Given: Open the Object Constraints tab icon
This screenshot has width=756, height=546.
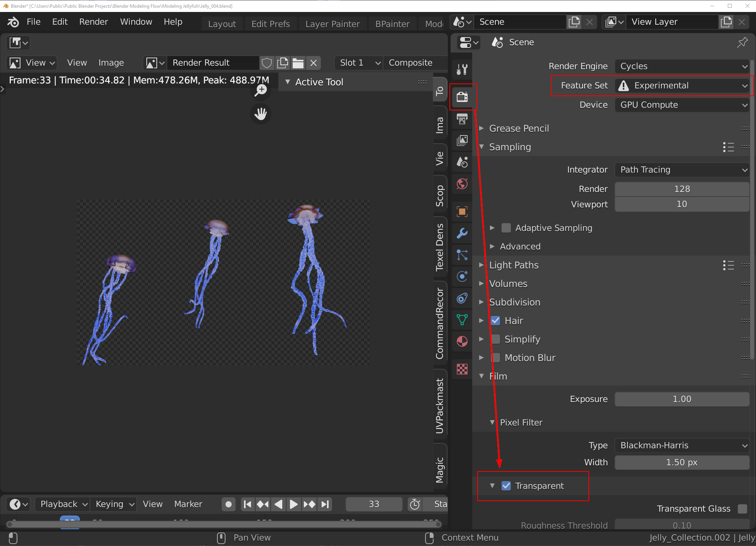Looking at the screenshot, I should coord(462,298).
